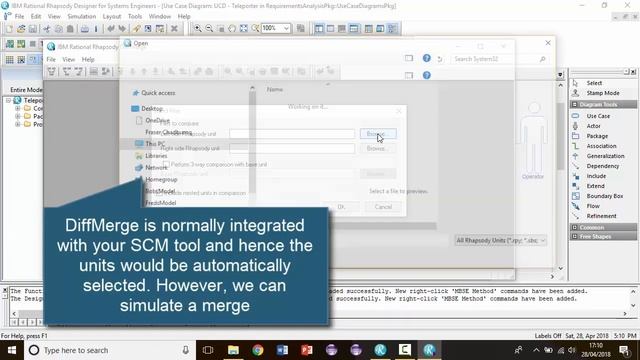Expand the Free Shapes section
Image resolution: width=640 pixels, height=360 pixels.
pyautogui.click(x=575, y=236)
